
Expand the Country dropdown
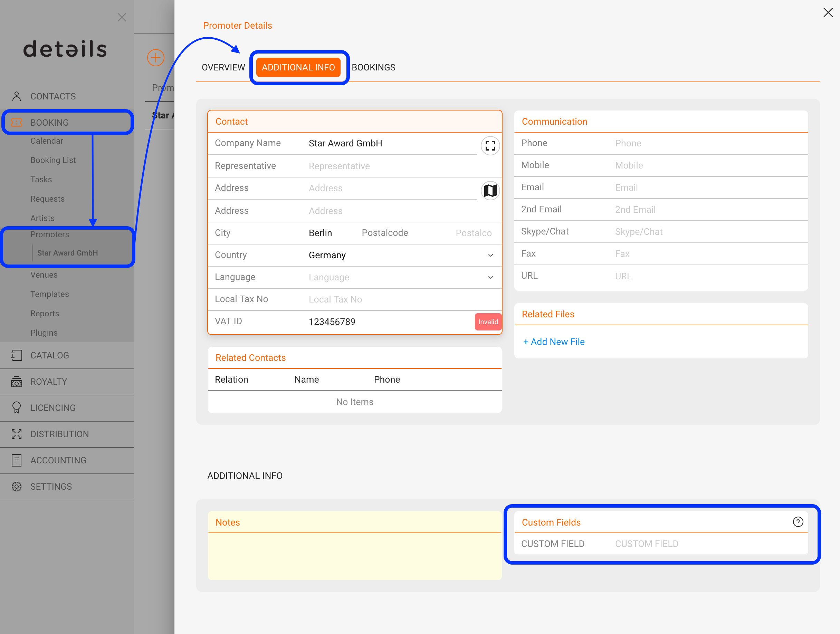pyautogui.click(x=490, y=255)
